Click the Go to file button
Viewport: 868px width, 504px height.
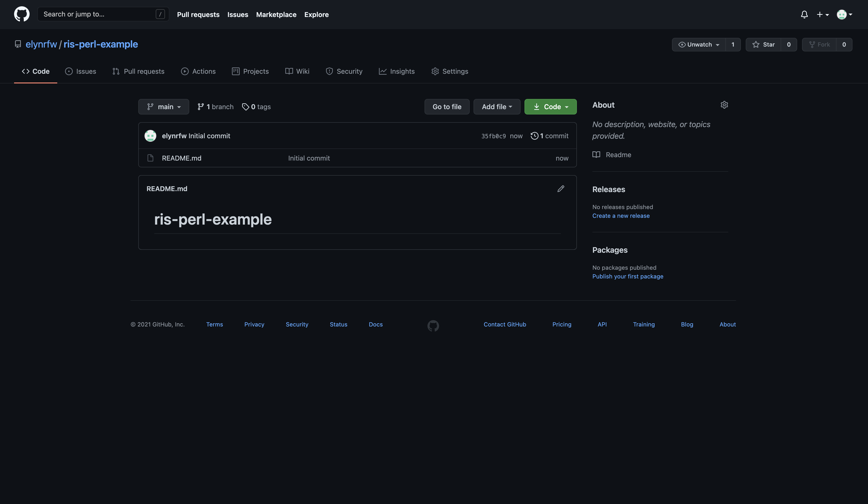(447, 107)
